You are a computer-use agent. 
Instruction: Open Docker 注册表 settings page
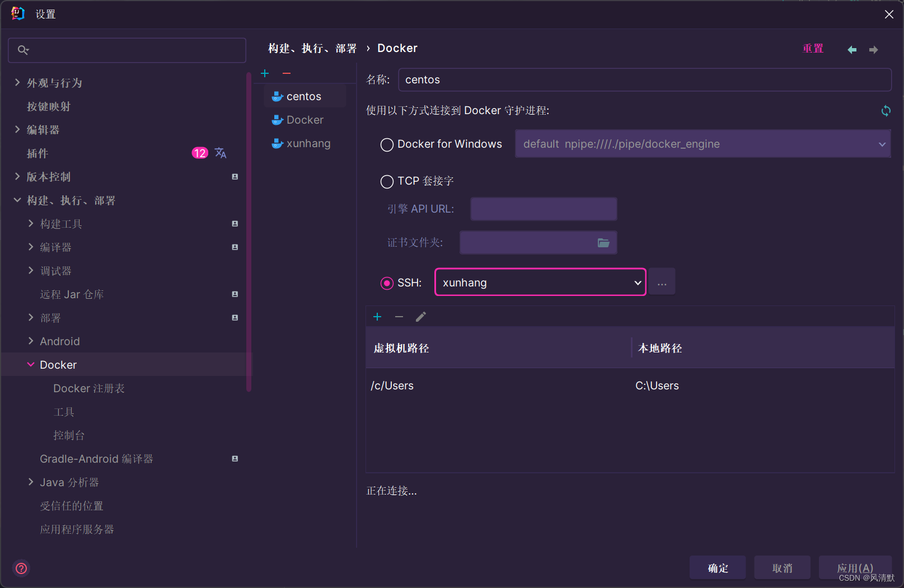(x=88, y=388)
